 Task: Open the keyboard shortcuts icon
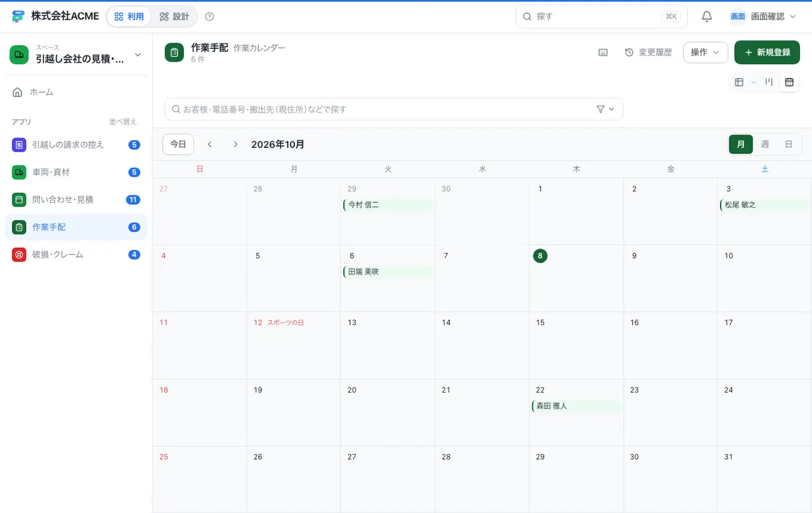click(603, 53)
